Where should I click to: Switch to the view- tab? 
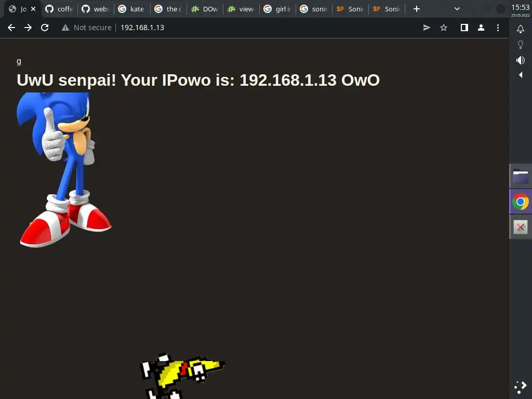coord(241,9)
